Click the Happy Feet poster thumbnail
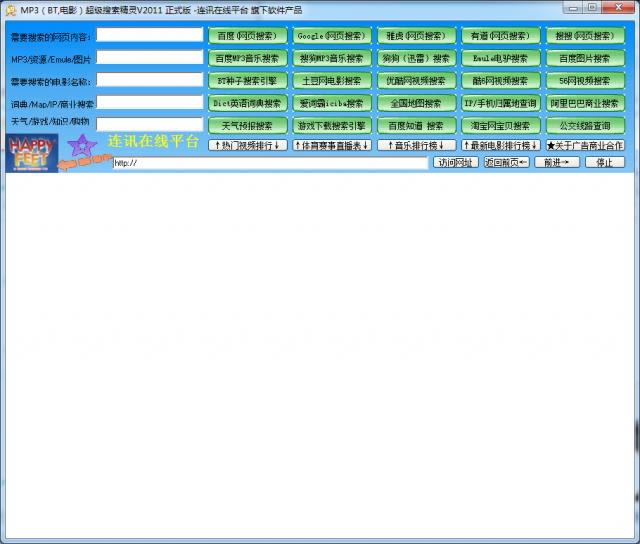The width and height of the screenshot is (640, 544). coord(32,153)
